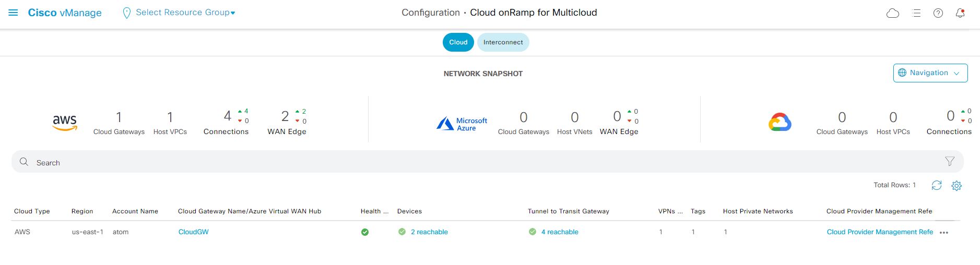Click AWS WAN Edge label

click(x=287, y=132)
